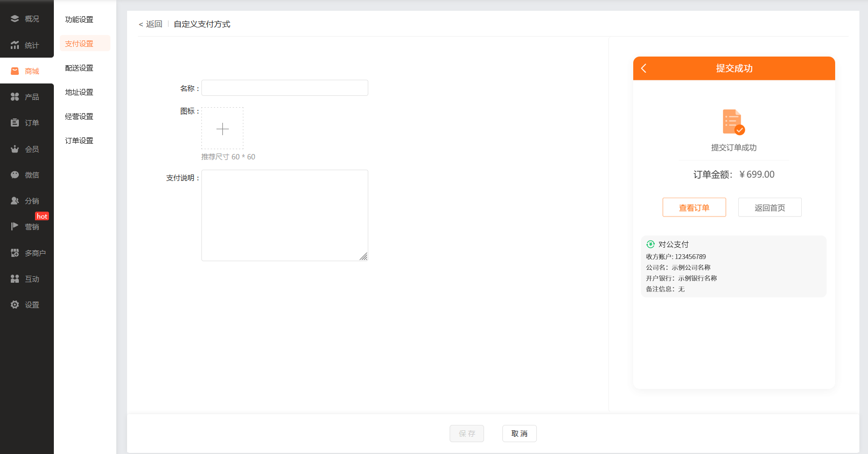Image resolution: width=868 pixels, height=454 pixels.
Task: Click 查看订单 button in preview
Action: (694, 207)
